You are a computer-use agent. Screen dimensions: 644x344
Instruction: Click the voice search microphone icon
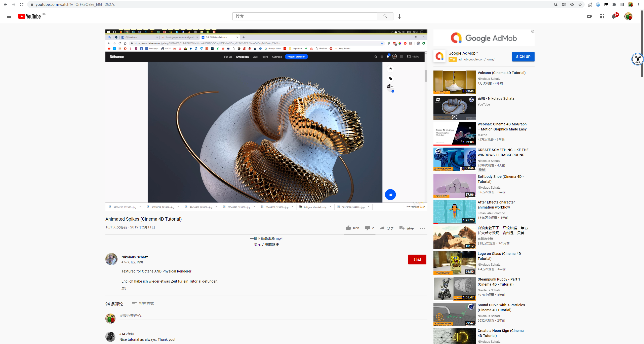coord(399,16)
